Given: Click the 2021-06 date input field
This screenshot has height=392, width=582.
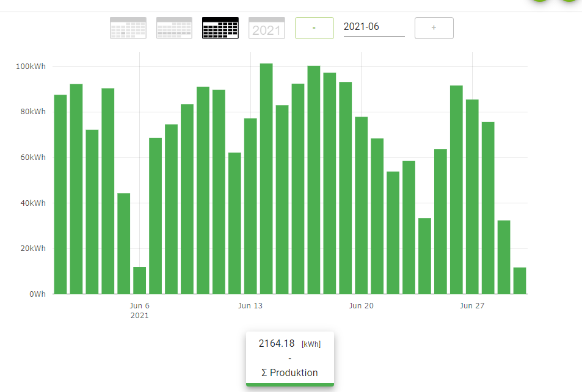Looking at the screenshot, I should point(374,27).
